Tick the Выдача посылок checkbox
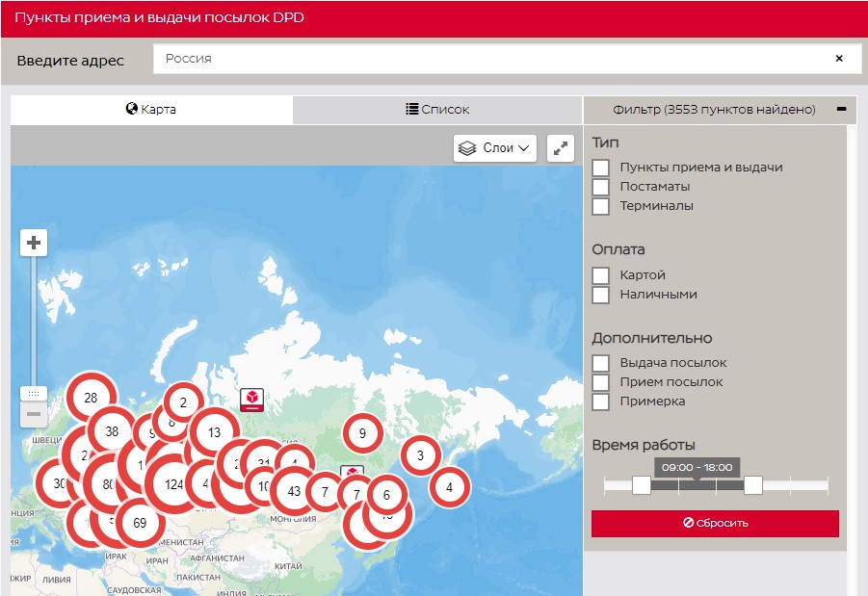This screenshot has height=596, width=868. pyautogui.click(x=600, y=363)
